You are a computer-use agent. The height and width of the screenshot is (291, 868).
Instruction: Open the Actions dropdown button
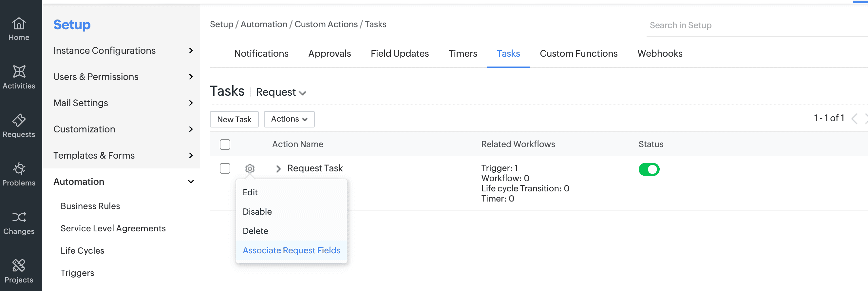289,119
